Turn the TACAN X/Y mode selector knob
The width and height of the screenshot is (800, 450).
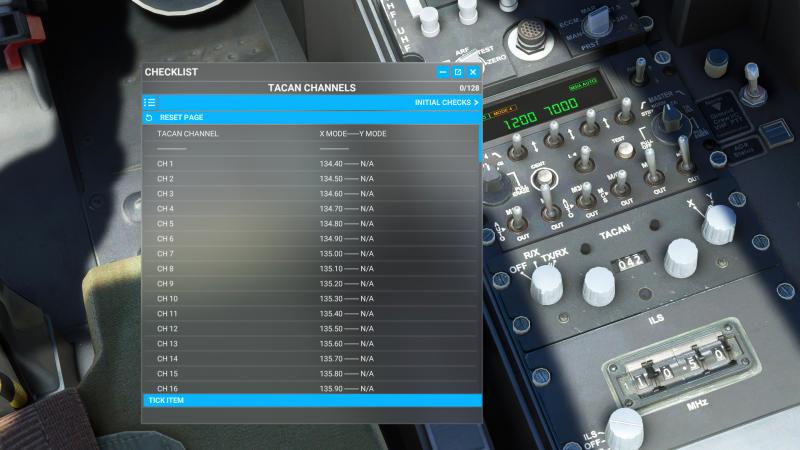click(x=719, y=224)
